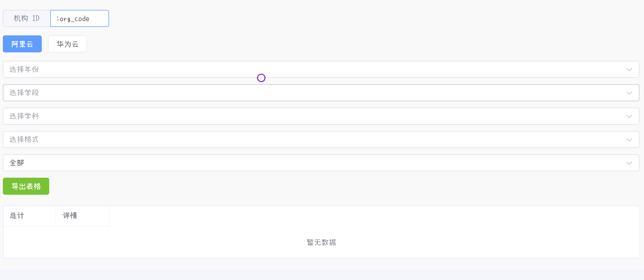Open the 选择年份 dropdown
Screen dimensions: 644x280
coord(321,69)
